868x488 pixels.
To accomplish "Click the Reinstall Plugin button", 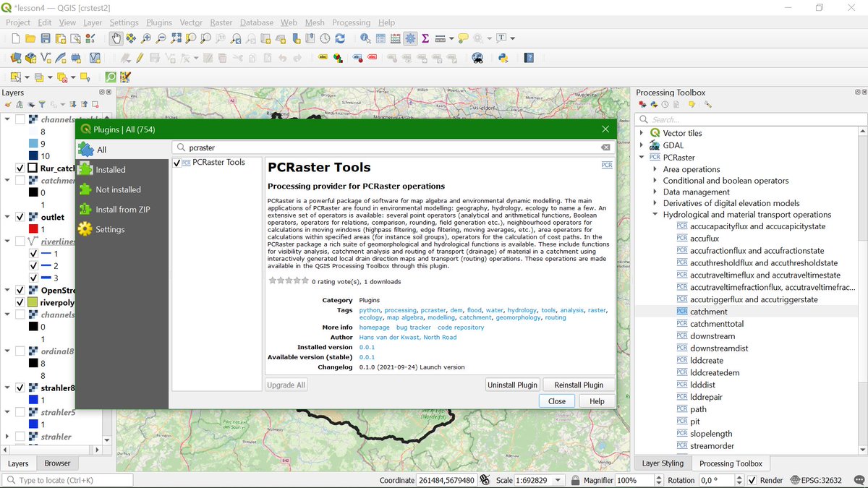I will (579, 385).
